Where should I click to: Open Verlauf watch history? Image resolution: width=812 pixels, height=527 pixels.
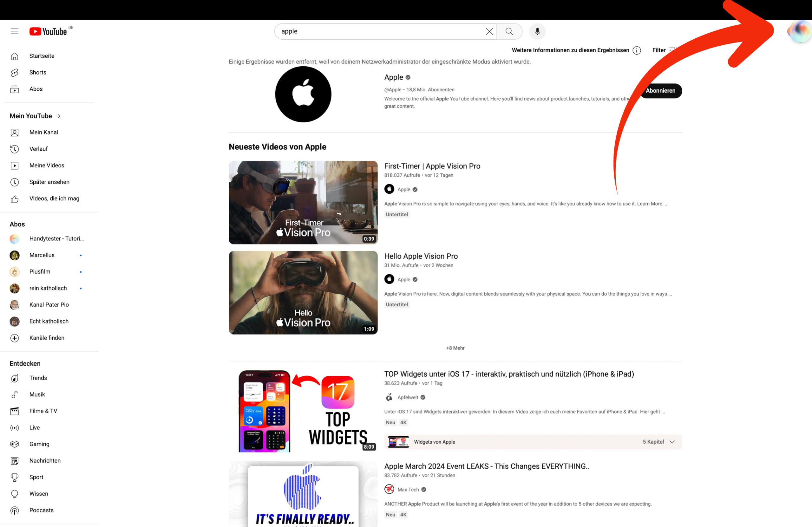pyautogui.click(x=38, y=149)
